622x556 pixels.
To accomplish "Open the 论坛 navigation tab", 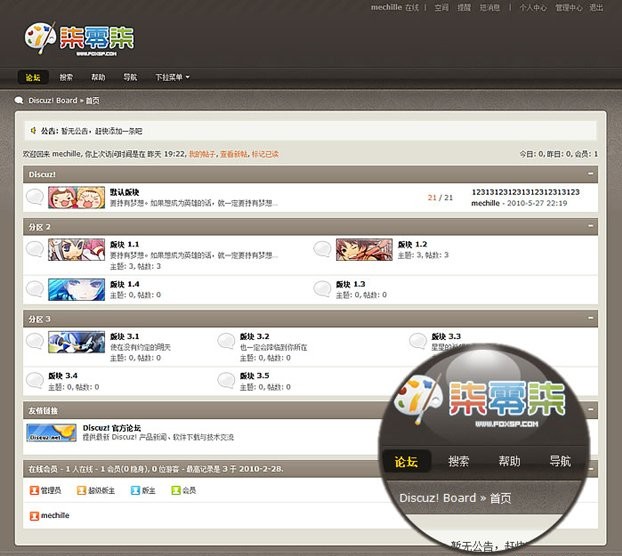I will click(x=33, y=77).
